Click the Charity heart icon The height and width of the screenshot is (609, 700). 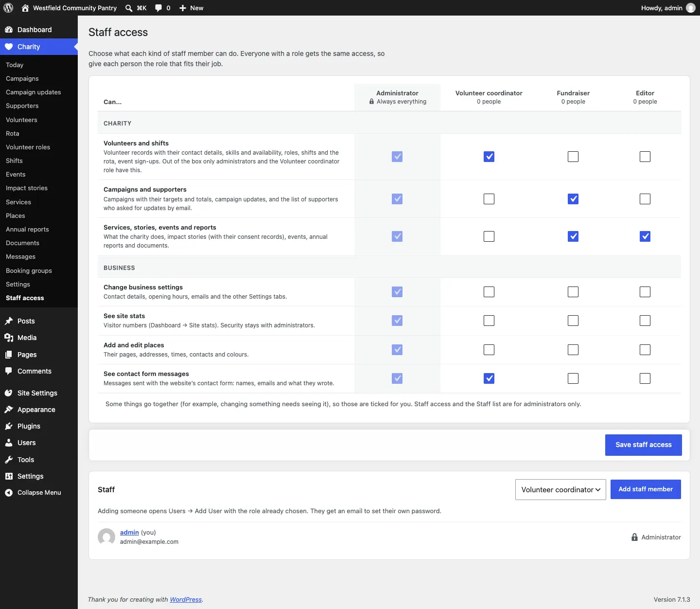coord(9,47)
